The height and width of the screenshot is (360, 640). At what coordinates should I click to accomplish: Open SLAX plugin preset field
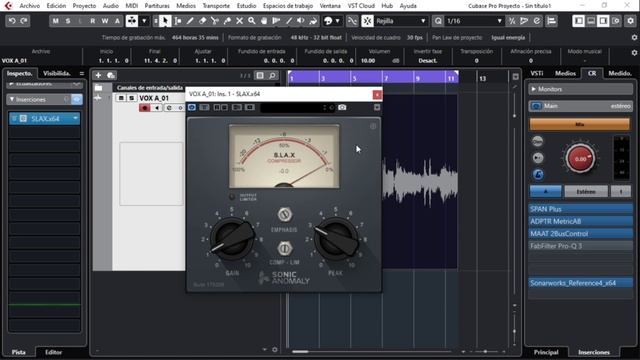pos(297,107)
